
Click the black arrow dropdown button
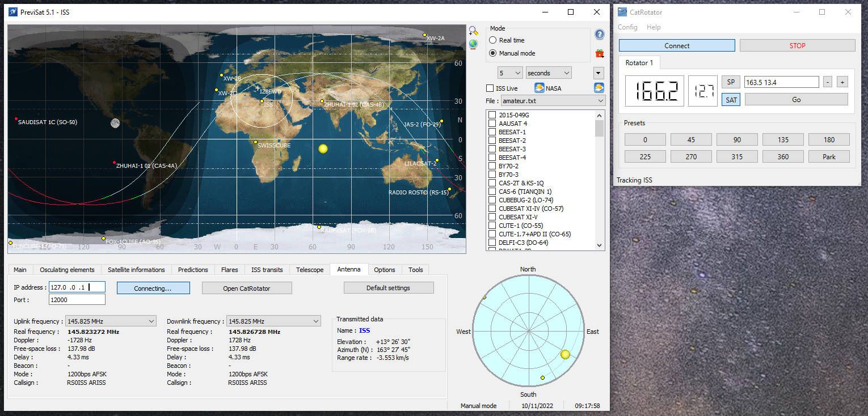coord(599,73)
